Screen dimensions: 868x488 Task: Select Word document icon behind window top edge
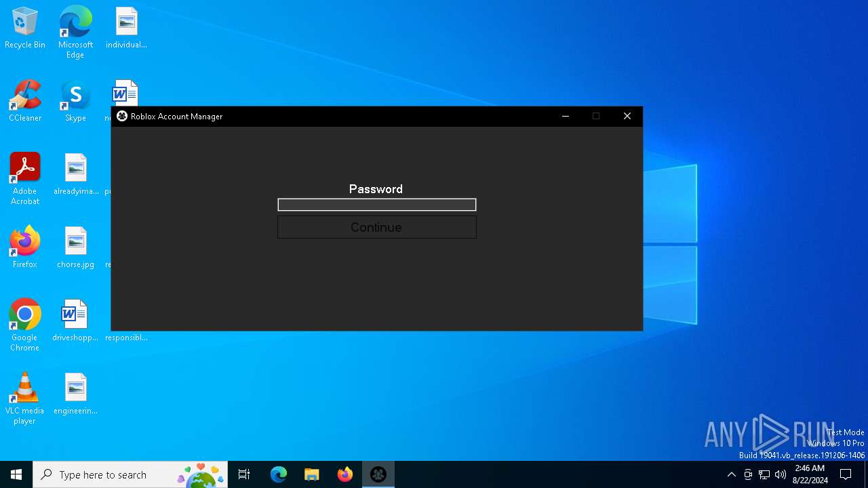(x=125, y=93)
